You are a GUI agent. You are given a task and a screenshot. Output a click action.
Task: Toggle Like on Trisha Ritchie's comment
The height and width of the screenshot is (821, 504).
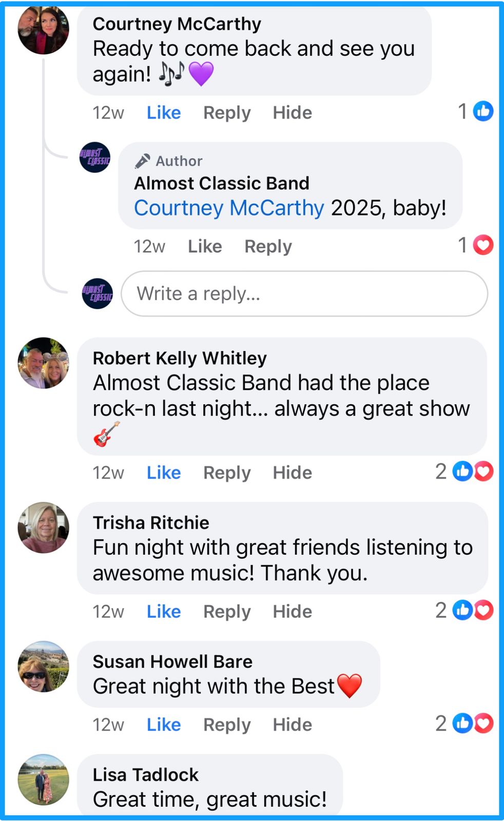(164, 612)
